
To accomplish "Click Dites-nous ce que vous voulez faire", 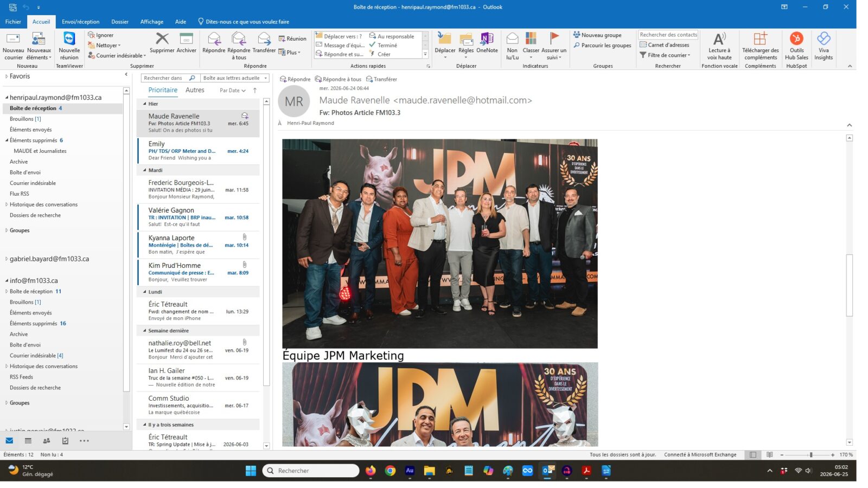I will pos(244,22).
